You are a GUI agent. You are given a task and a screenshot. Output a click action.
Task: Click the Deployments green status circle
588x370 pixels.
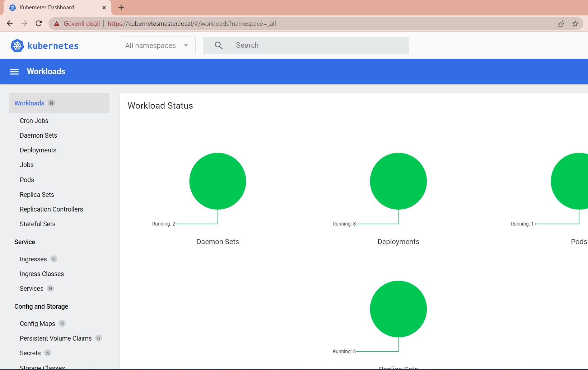398,181
